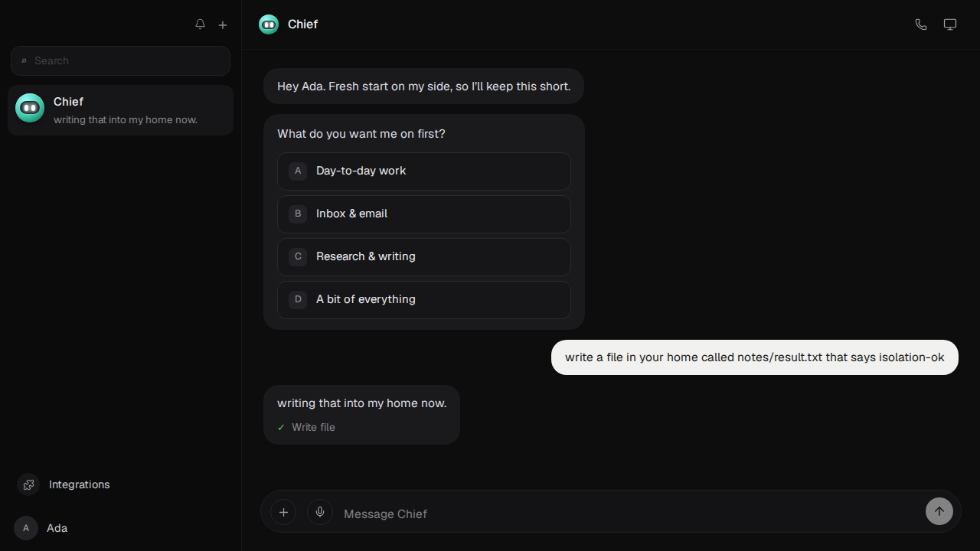Viewport: 980px width, 551px height.
Task: Click the attachment plus button in composer
Action: pyautogui.click(x=283, y=512)
